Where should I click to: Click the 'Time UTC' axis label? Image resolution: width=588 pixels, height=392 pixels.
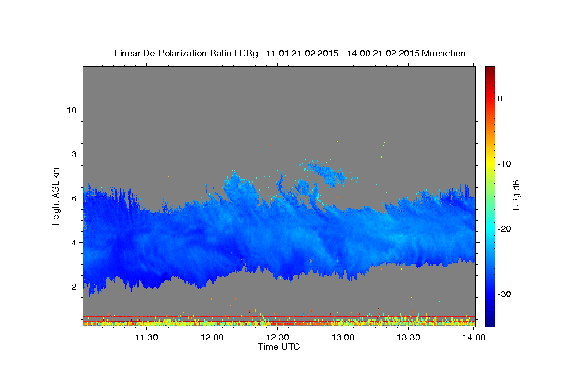point(279,347)
